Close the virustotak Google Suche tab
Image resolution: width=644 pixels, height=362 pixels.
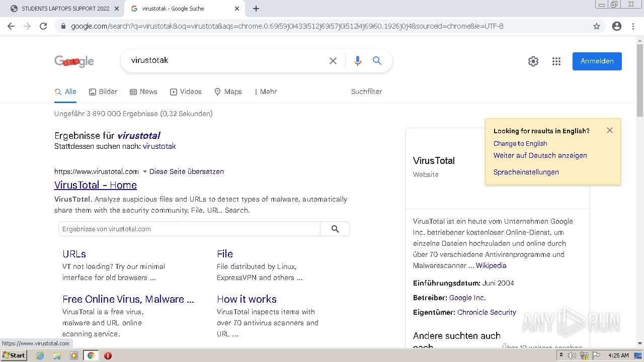237,9
